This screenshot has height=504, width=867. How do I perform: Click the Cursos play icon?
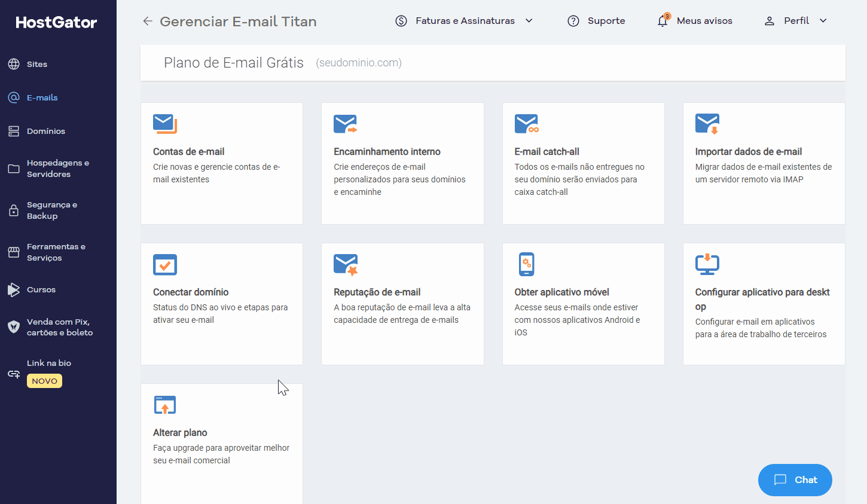(x=14, y=289)
